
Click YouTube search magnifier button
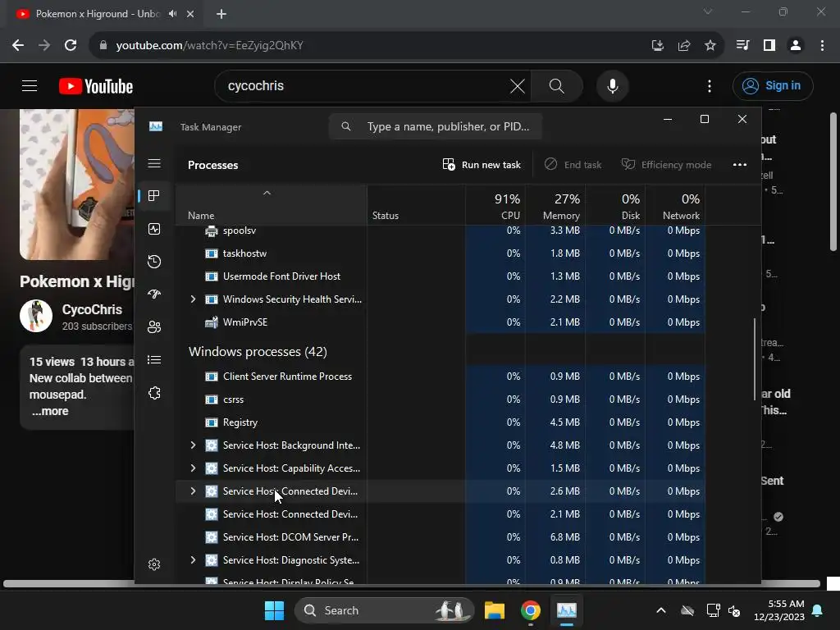(557, 85)
